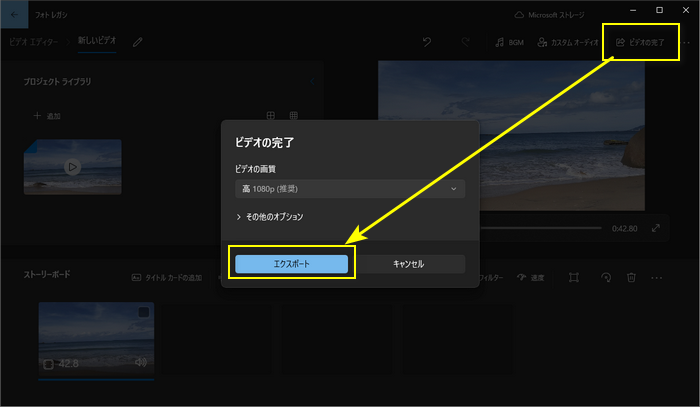Select the storyboard clip 42.8 thumbnail
The width and height of the screenshot is (700, 407).
click(x=96, y=341)
